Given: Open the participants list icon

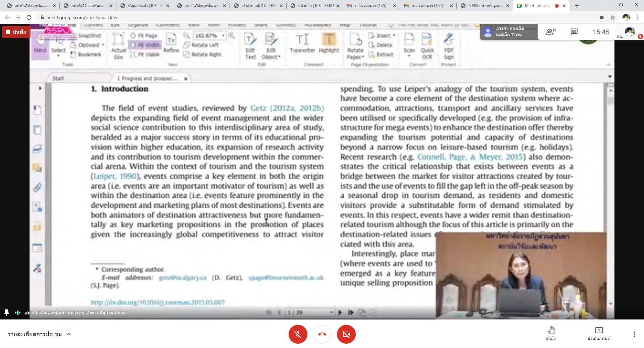Looking at the screenshot, I should [x=551, y=32].
